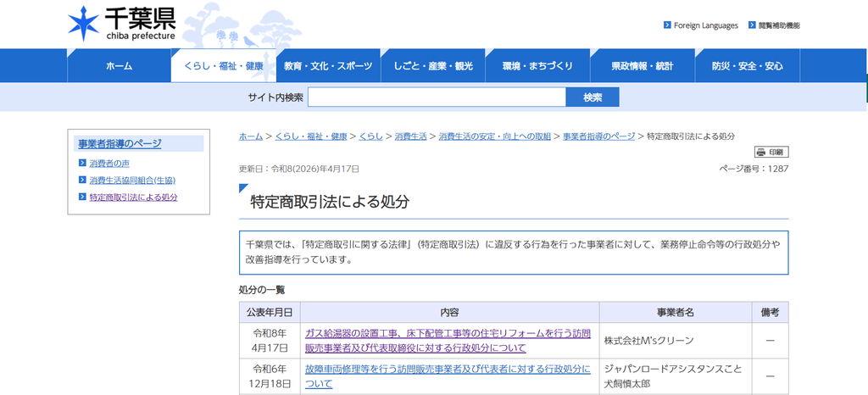Screen dimensions: 868x395
Task: Go to 環境・まちづくり tab
Action: click(x=537, y=66)
